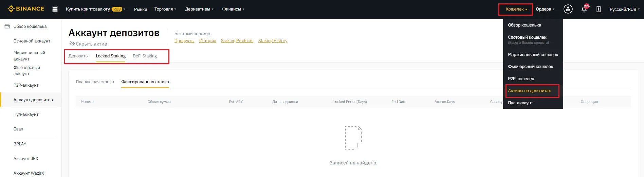This screenshot has width=644, height=177.
Task: Switch to Плавающая ставка tab
Action: [95, 82]
